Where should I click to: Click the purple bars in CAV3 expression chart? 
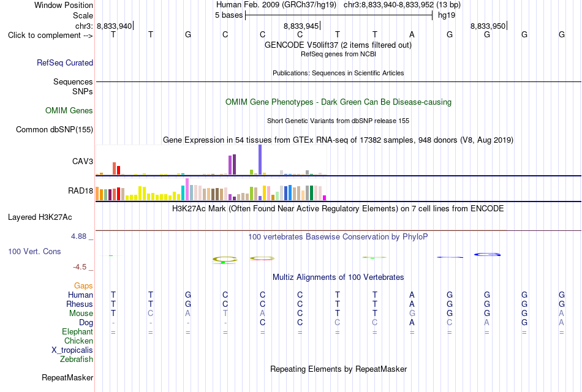click(x=232, y=164)
